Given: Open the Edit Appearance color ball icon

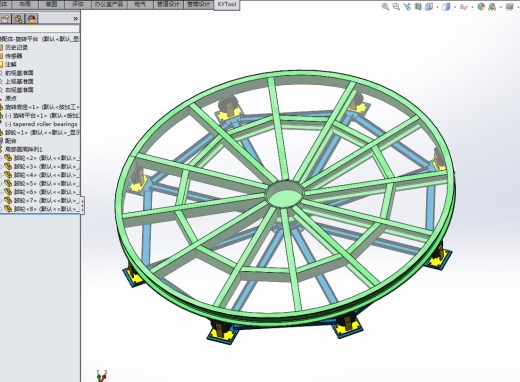Looking at the screenshot, I should point(481,6).
